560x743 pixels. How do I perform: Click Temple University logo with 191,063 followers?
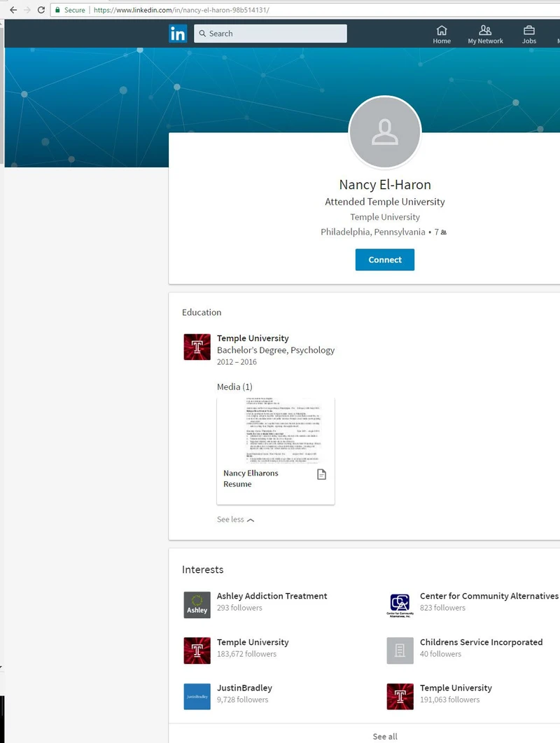tap(400, 697)
